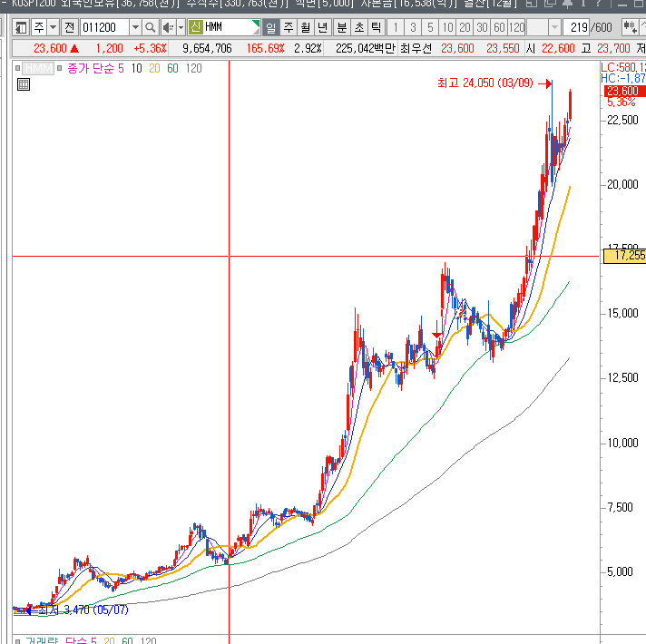
Task: Click the 전 button in toolbar
Action: point(70,27)
